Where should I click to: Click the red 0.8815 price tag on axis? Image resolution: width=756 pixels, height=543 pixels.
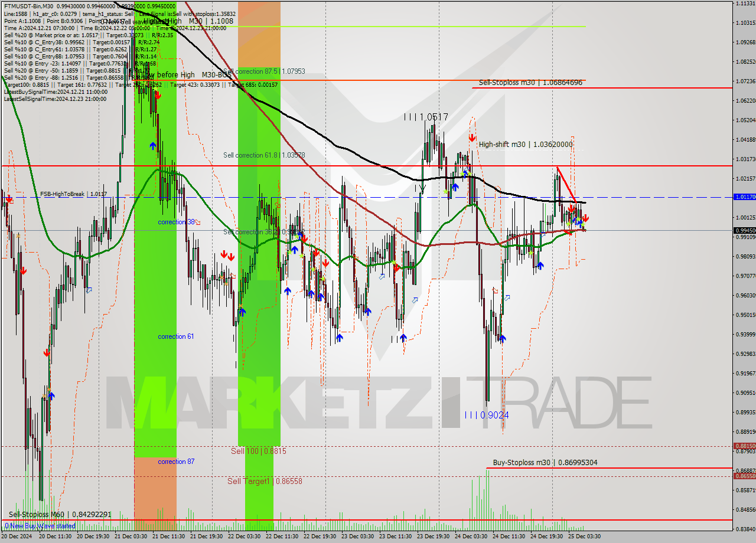point(744,446)
